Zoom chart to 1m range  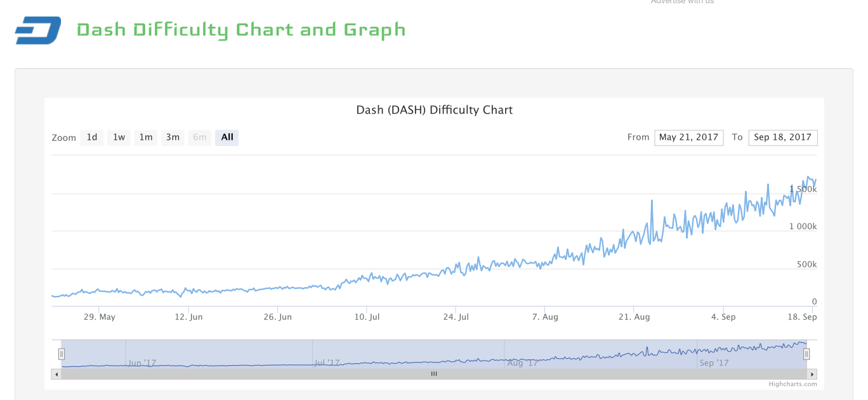146,137
